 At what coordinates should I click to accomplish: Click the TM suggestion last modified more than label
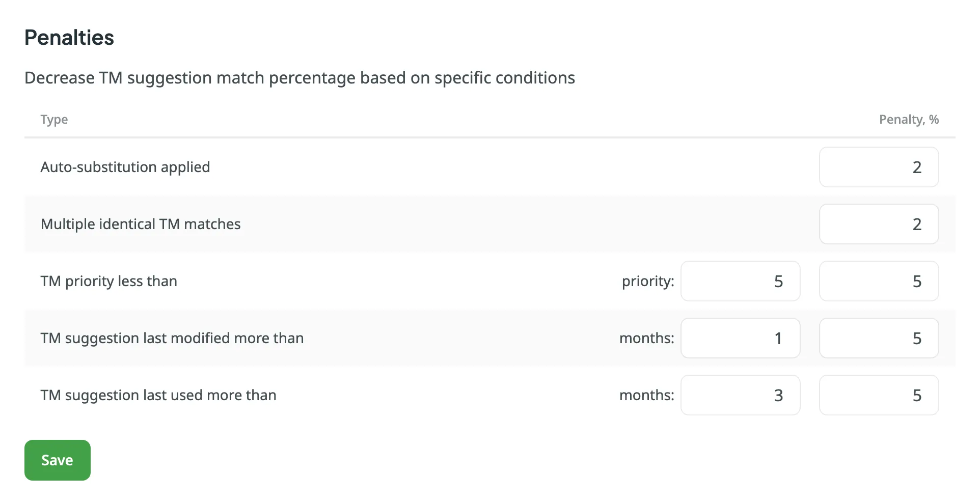coord(172,338)
